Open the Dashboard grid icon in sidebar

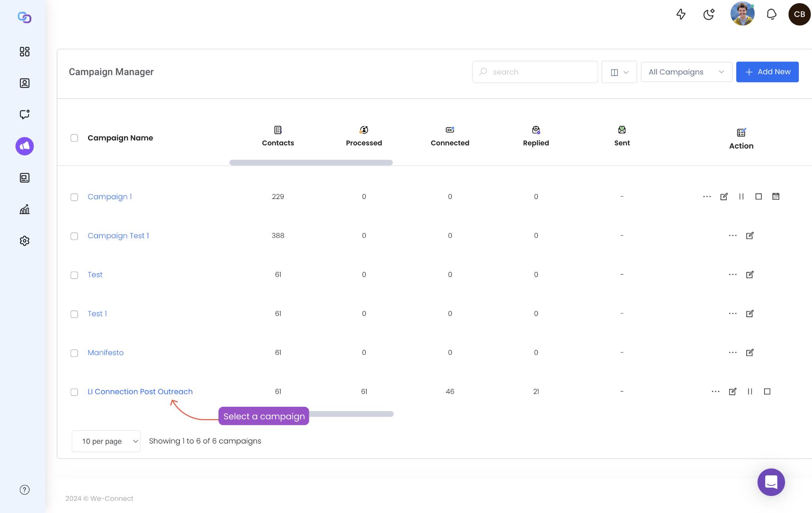[25, 52]
